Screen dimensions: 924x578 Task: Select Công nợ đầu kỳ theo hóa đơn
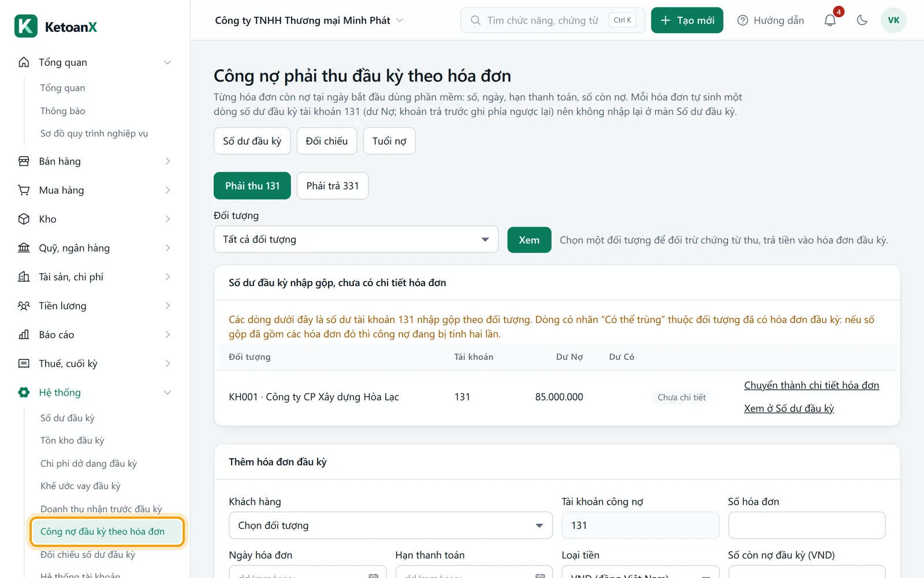point(107,531)
